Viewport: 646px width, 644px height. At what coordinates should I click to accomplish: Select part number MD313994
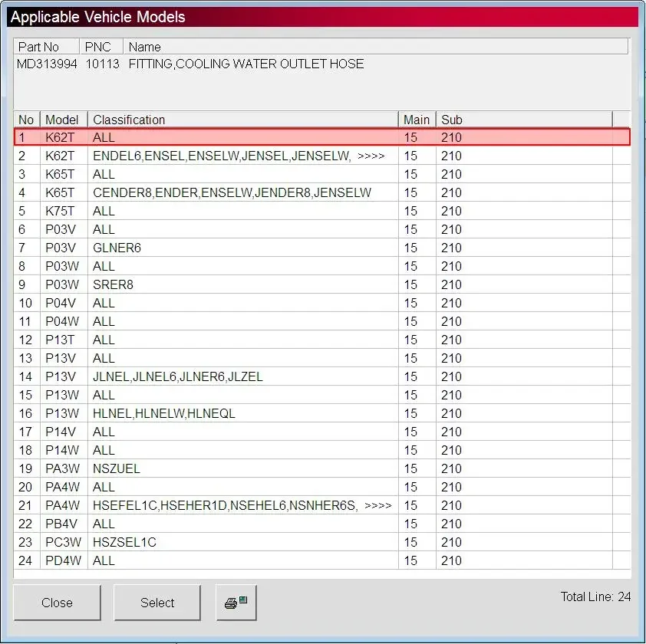pyautogui.click(x=47, y=64)
